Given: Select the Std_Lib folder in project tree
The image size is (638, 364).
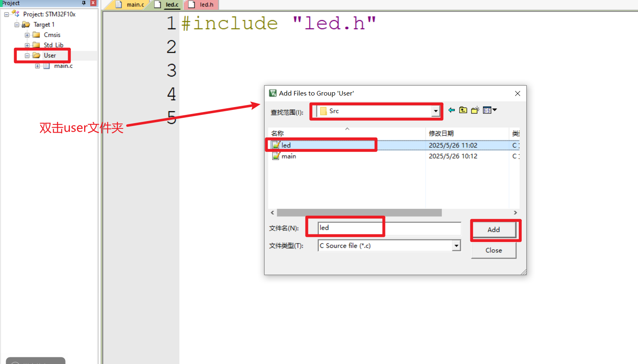Looking at the screenshot, I should click(54, 45).
